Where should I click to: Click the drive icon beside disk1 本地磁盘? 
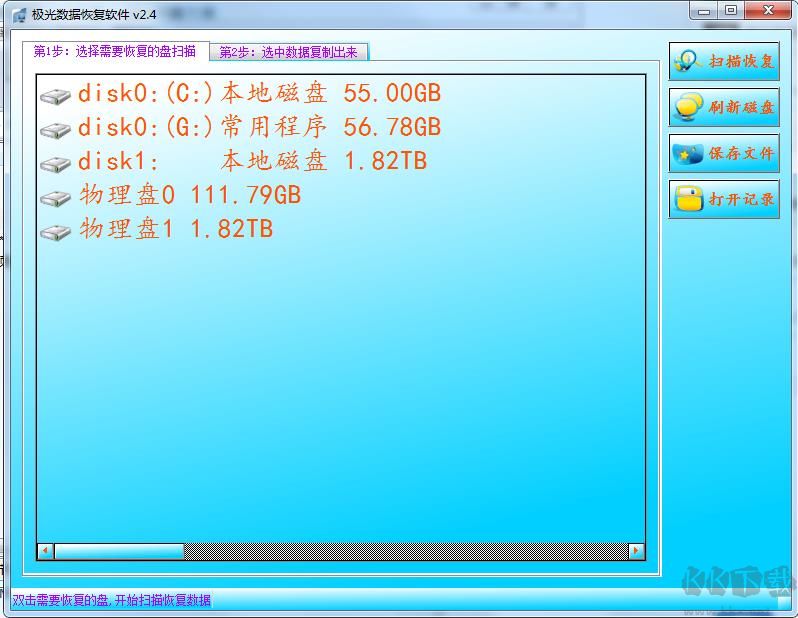point(55,163)
